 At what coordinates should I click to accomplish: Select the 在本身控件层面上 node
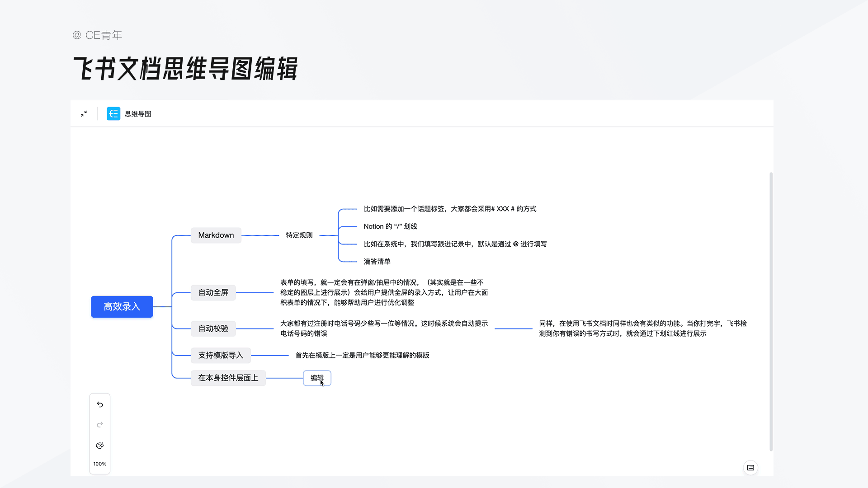pyautogui.click(x=228, y=378)
